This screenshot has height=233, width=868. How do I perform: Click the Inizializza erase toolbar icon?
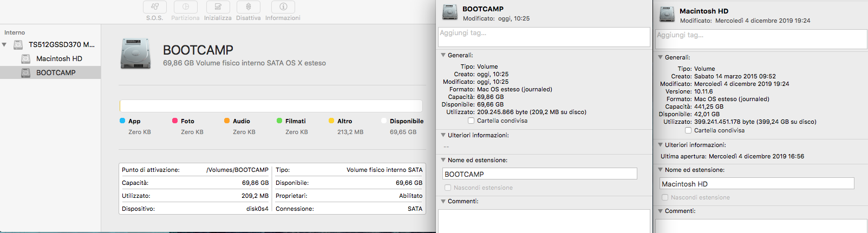click(x=218, y=7)
